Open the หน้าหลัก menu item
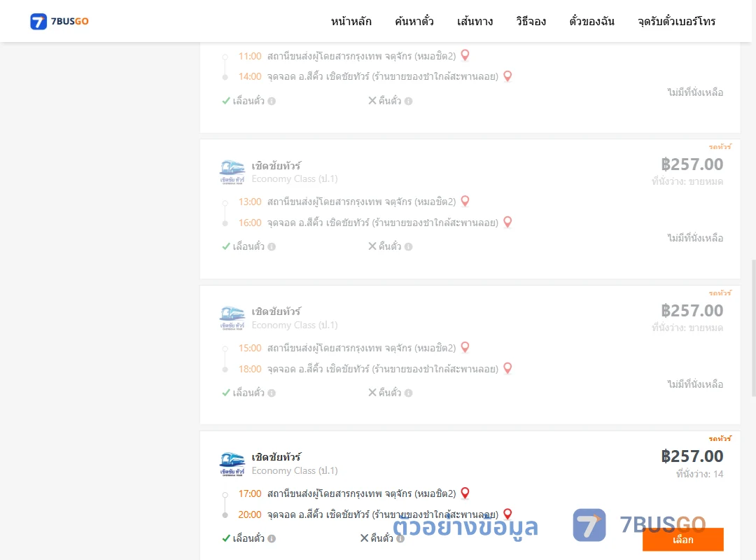 pos(351,21)
